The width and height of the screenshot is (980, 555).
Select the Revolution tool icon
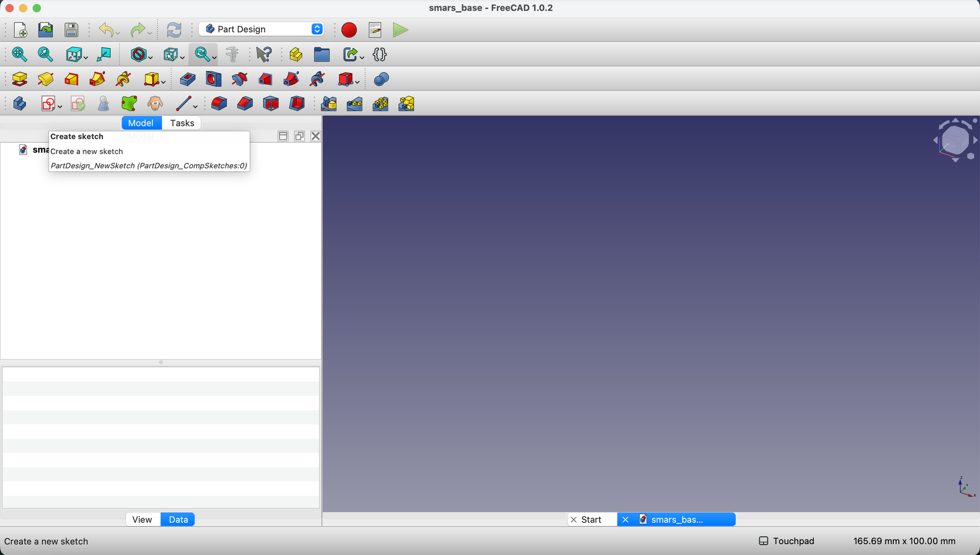click(x=45, y=79)
